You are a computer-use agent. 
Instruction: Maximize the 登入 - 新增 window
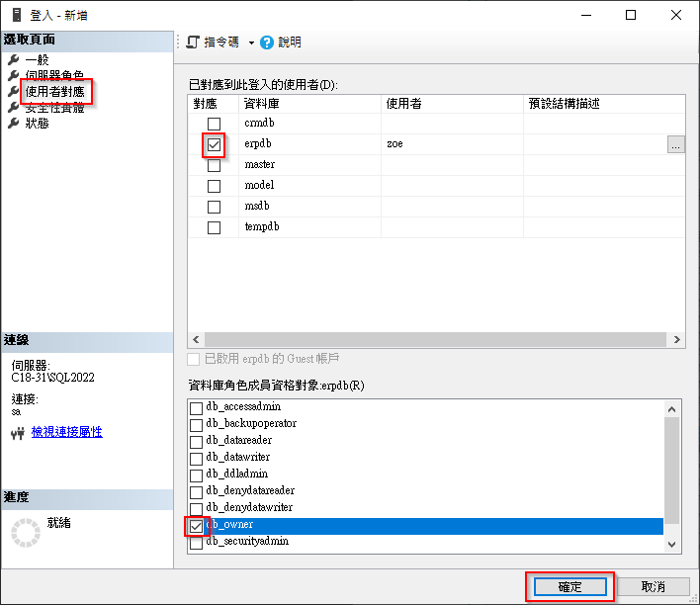click(631, 15)
